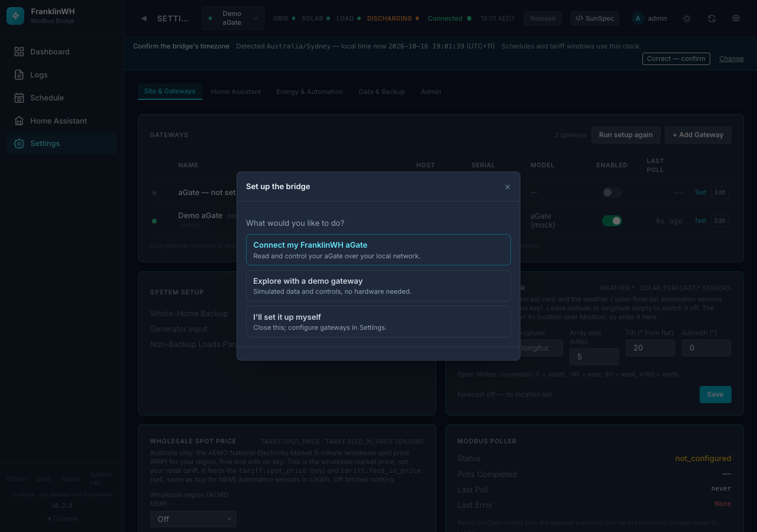Save the forecast location settings
Viewport: 757px width, 532px height.
coord(716,394)
